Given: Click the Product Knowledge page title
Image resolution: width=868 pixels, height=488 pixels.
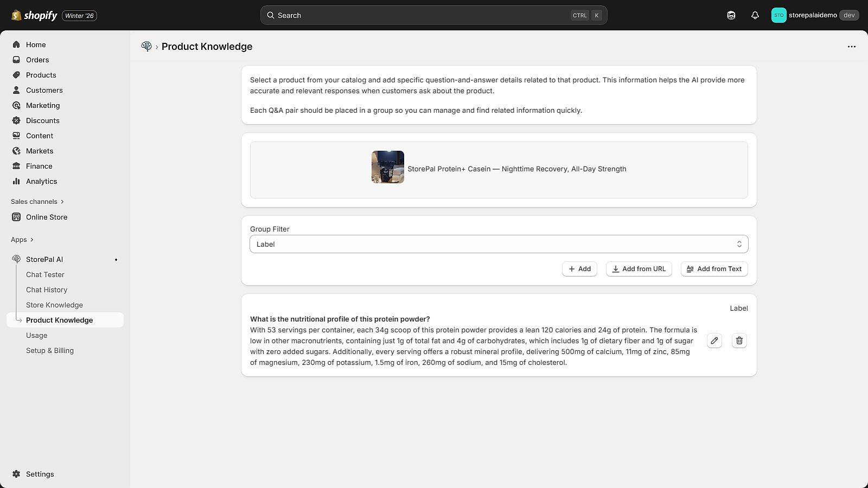Looking at the screenshot, I should tap(207, 47).
